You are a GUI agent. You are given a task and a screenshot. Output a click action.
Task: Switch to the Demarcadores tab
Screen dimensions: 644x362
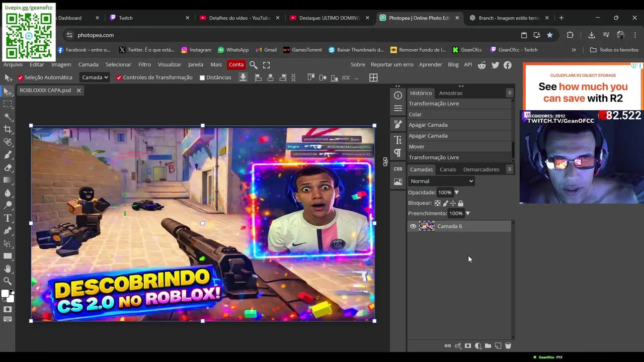point(481,169)
